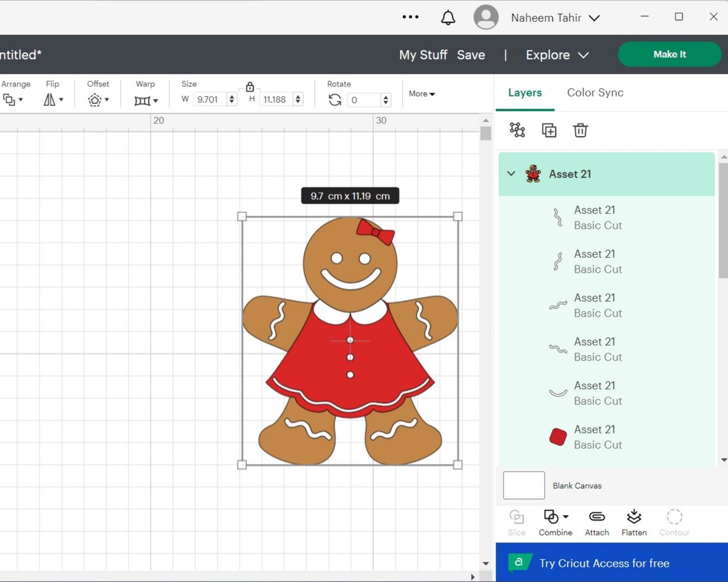Click the Ungroup icon in Layers panel

[517, 130]
